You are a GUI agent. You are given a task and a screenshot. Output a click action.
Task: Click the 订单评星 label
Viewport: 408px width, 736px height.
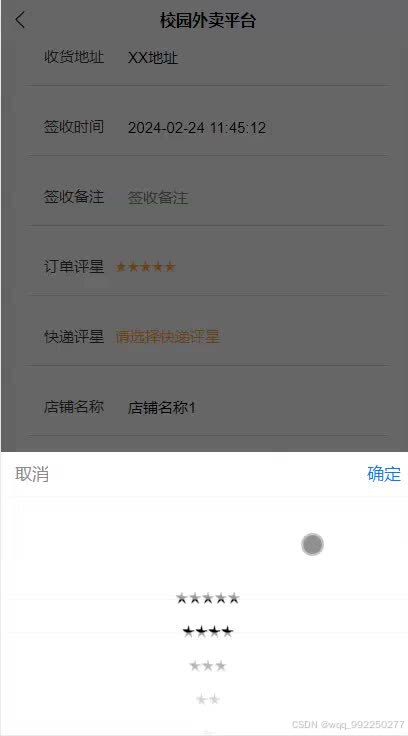click(74, 267)
